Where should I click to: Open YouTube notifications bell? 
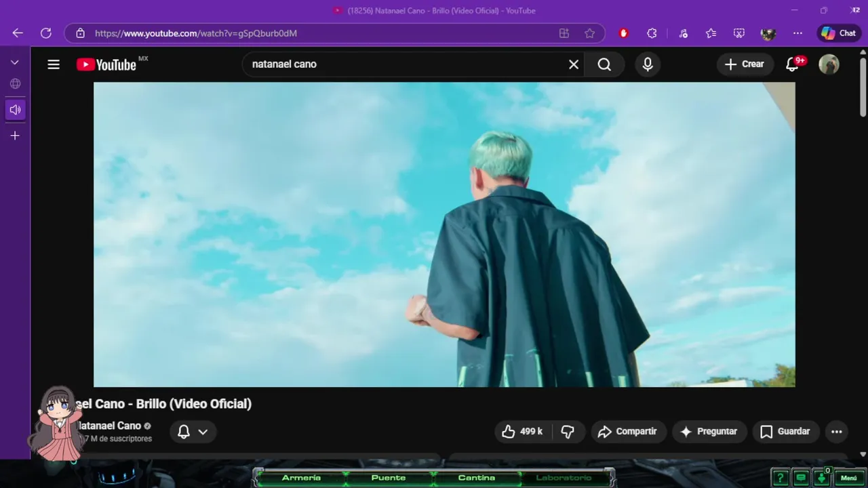pos(792,64)
